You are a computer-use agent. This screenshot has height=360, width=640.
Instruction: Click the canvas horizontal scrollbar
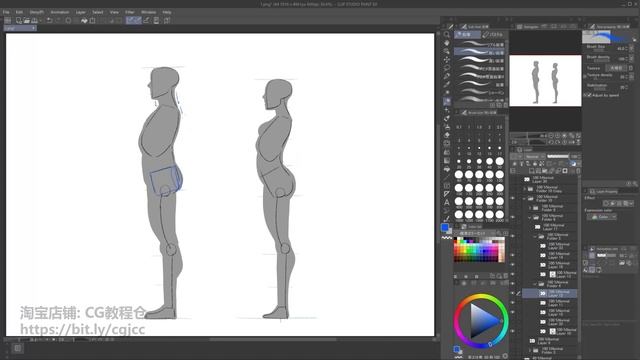point(273,339)
